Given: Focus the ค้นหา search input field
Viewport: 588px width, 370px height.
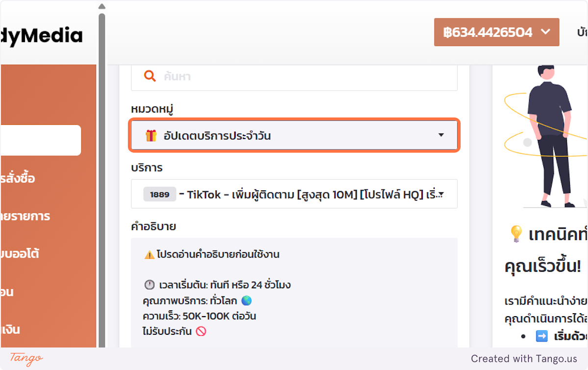Looking at the screenshot, I should (x=304, y=77).
